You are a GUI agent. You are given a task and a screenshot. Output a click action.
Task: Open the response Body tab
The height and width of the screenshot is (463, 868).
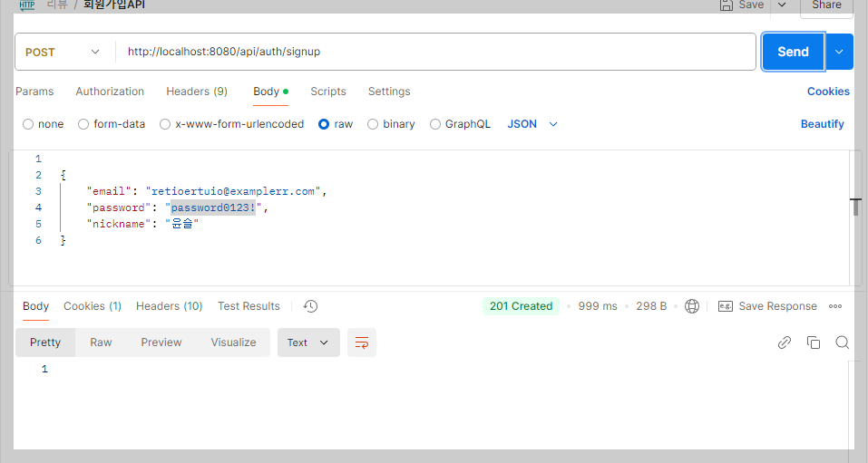tap(35, 306)
